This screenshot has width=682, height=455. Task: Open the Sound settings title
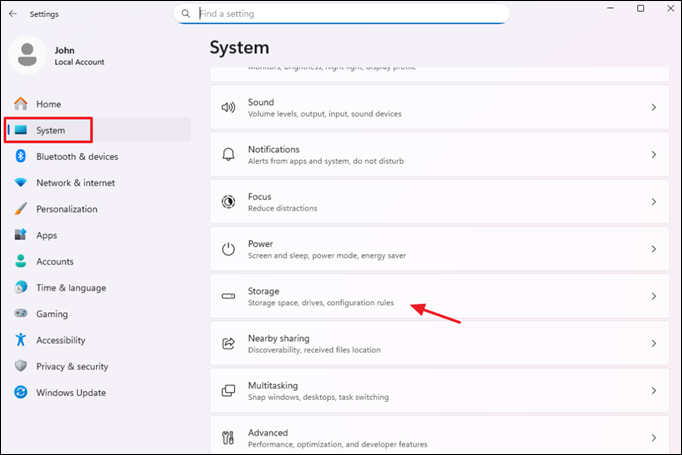click(x=261, y=102)
